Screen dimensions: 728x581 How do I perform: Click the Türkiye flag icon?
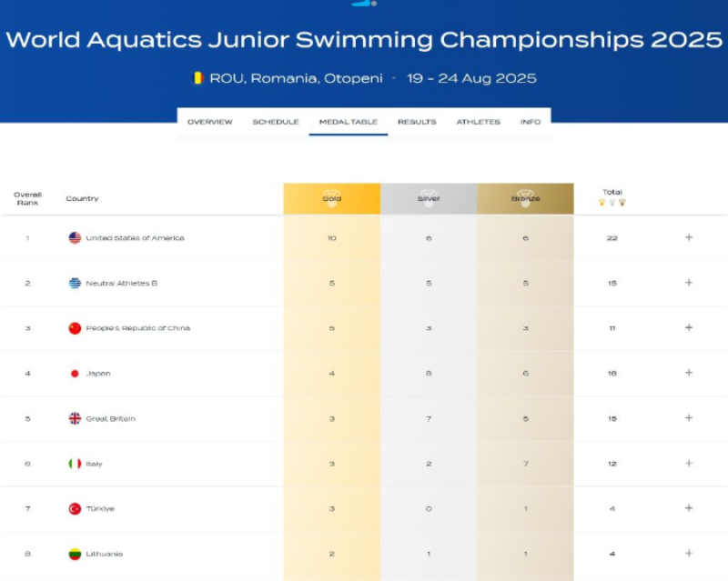pyautogui.click(x=75, y=509)
